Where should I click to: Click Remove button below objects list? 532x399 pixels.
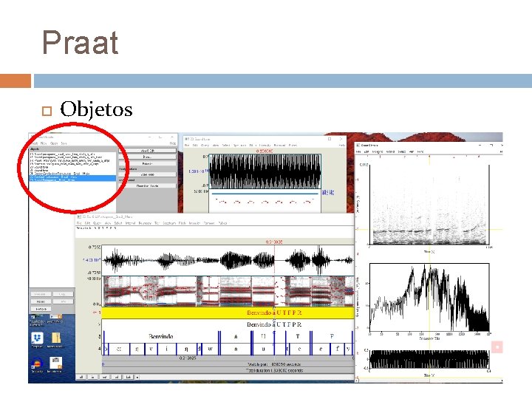41,309
